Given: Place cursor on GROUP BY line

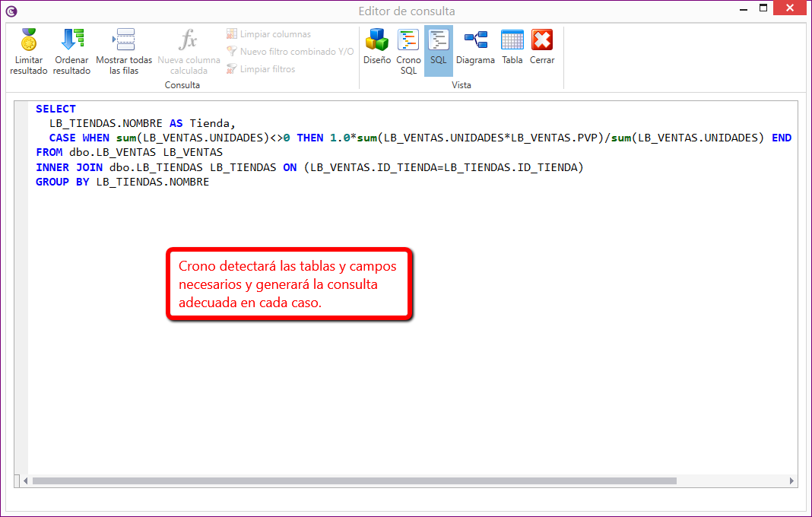Looking at the screenshot, I should (x=122, y=182).
